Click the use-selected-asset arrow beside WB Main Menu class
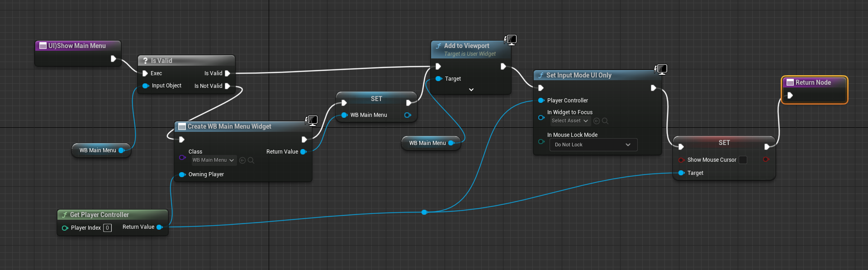The height and width of the screenshot is (270, 868). click(242, 160)
